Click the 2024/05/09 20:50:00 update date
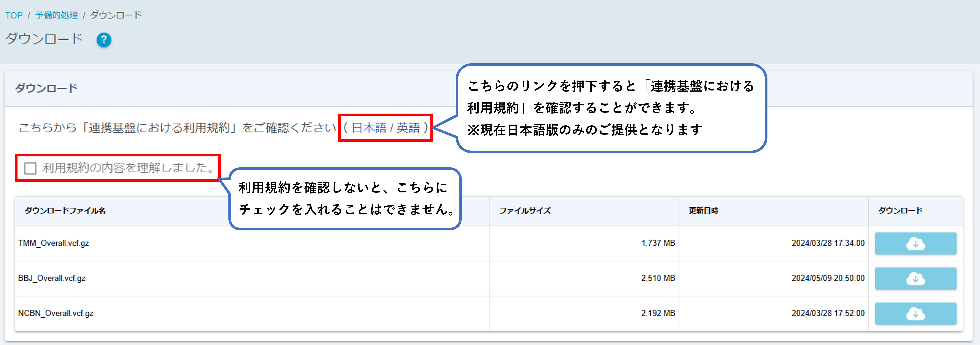This screenshot has width=980, height=345. pyautogui.click(x=828, y=278)
